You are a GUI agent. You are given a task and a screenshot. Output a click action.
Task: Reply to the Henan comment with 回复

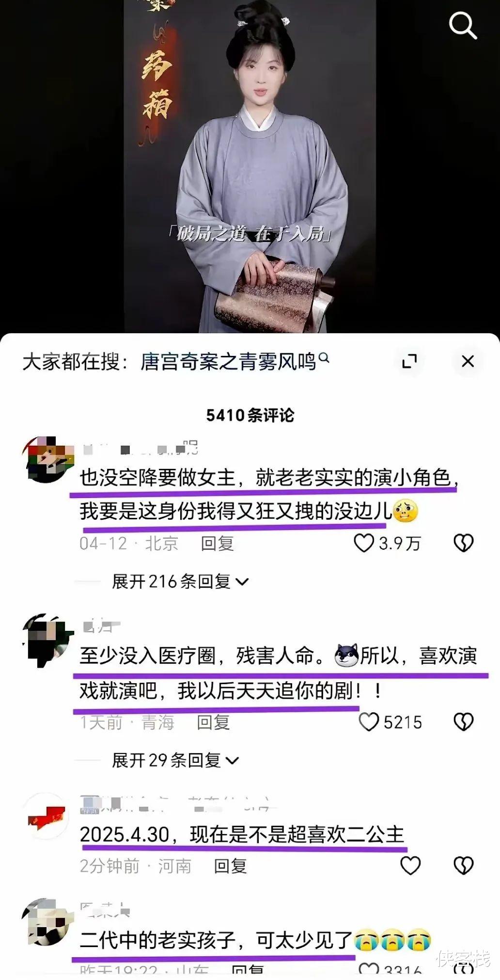231,866
